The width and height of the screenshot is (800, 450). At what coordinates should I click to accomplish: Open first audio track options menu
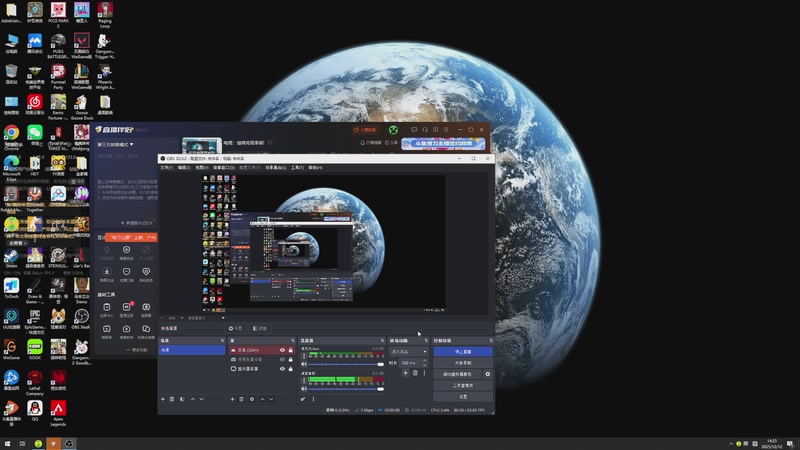pos(304,356)
